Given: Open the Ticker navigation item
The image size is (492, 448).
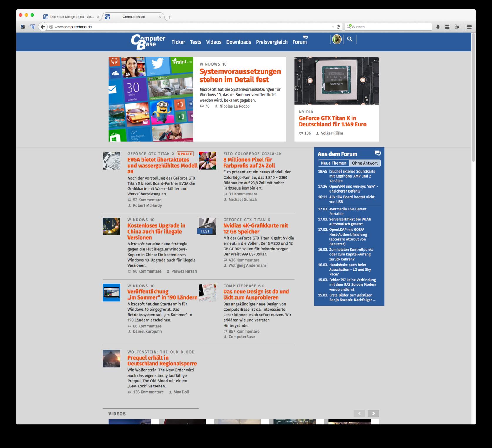Looking at the screenshot, I should click(178, 42).
